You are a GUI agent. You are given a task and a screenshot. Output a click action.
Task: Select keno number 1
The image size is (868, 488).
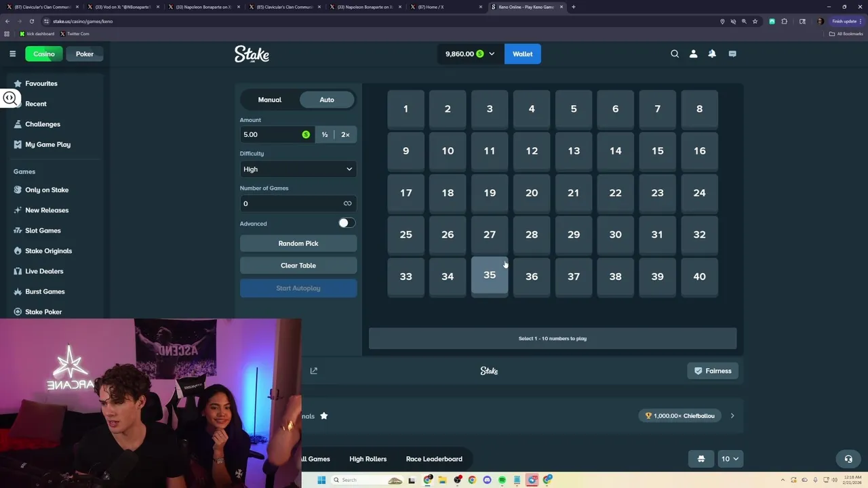pyautogui.click(x=406, y=109)
